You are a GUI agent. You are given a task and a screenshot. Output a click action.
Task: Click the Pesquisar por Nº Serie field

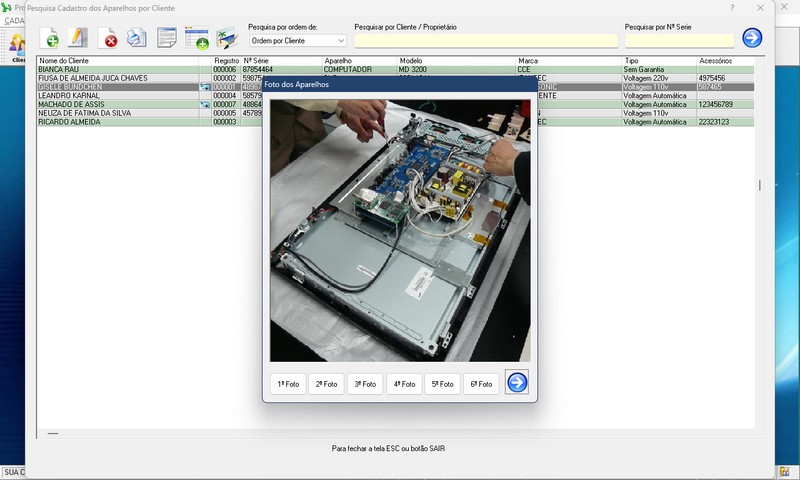[x=680, y=41]
